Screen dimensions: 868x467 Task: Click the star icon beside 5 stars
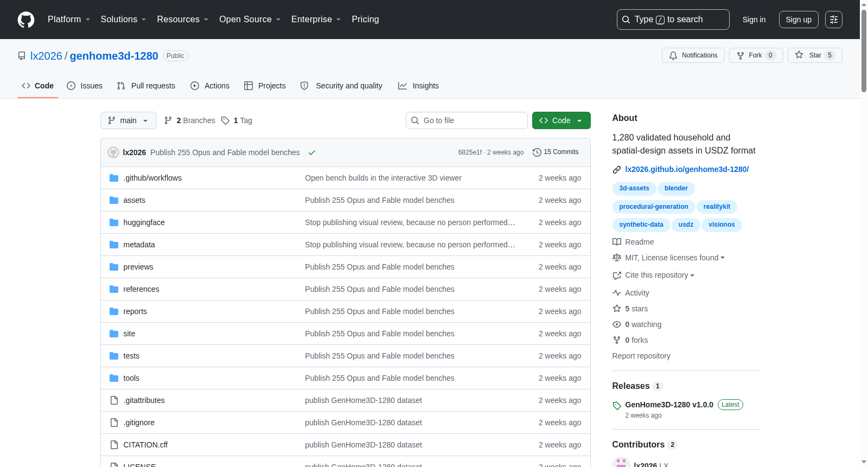click(617, 309)
